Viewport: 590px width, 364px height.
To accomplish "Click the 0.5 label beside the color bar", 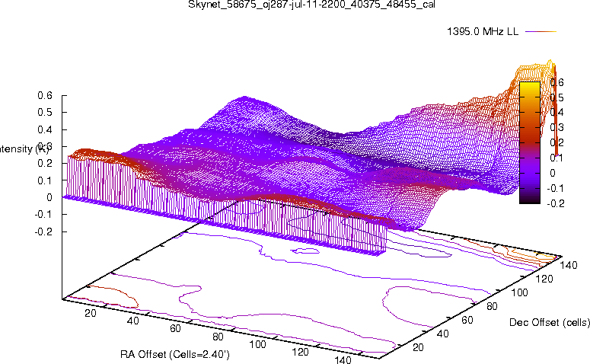I will pos(557,97).
